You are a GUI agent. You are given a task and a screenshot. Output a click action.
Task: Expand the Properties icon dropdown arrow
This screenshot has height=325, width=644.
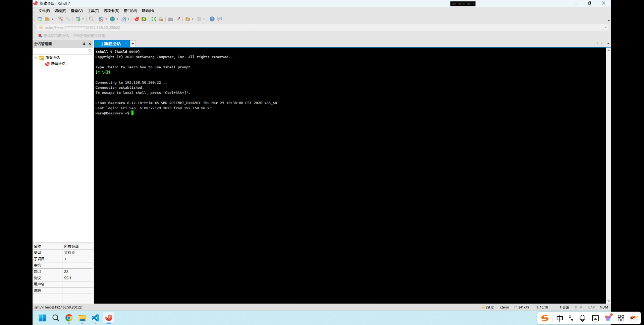coord(83,19)
